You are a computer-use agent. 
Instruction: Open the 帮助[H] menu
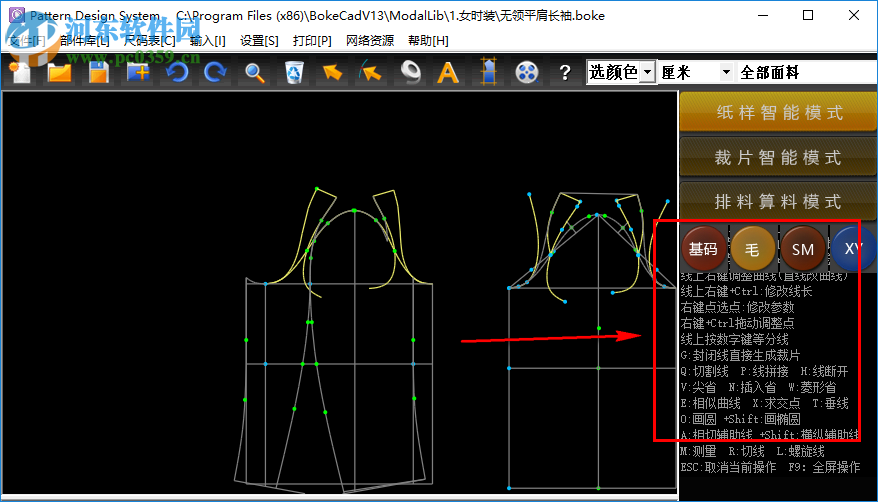[x=428, y=41]
